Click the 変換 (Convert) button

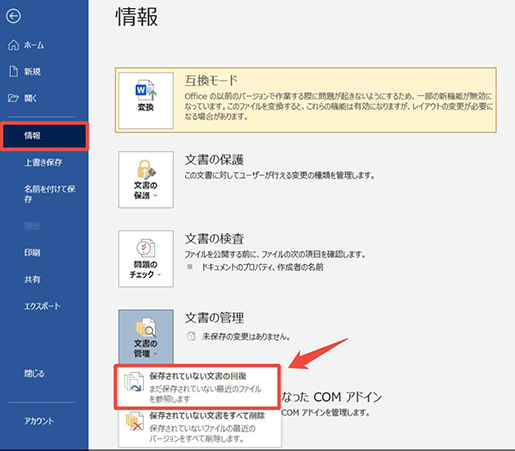tap(146, 101)
